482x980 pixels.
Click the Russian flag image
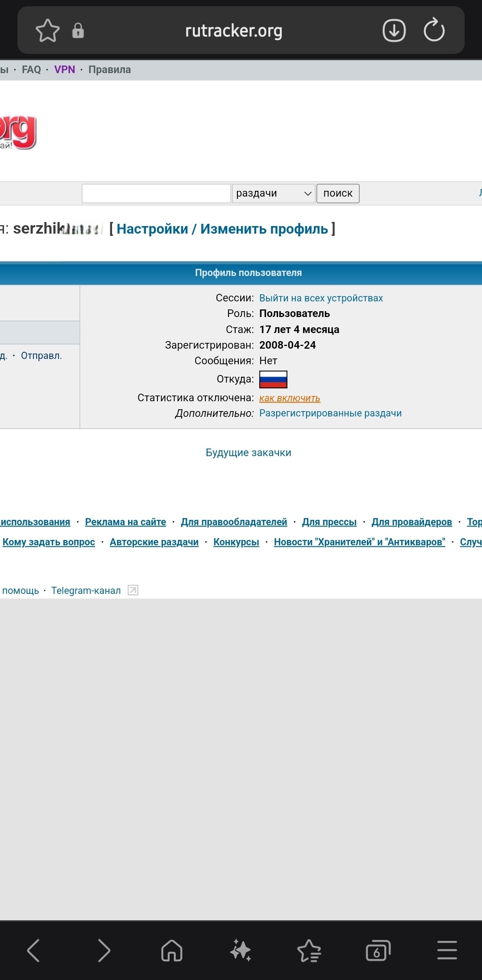[273, 379]
